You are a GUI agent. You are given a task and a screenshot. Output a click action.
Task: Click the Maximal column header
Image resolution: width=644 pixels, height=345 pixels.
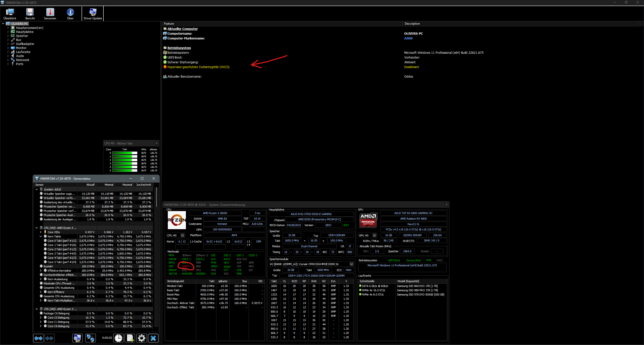coord(127,185)
